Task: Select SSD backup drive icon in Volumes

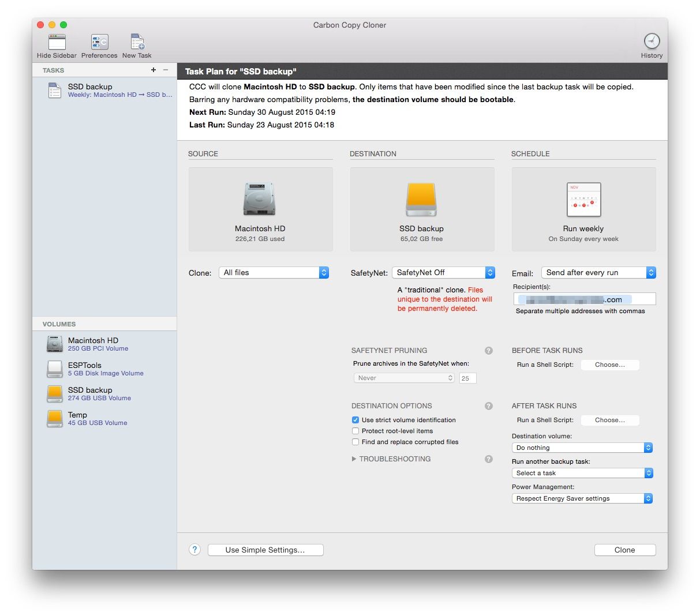Action: click(x=55, y=393)
